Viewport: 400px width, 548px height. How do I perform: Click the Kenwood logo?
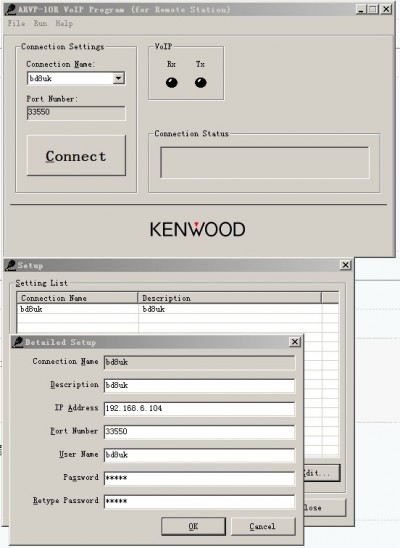point(197,229)
